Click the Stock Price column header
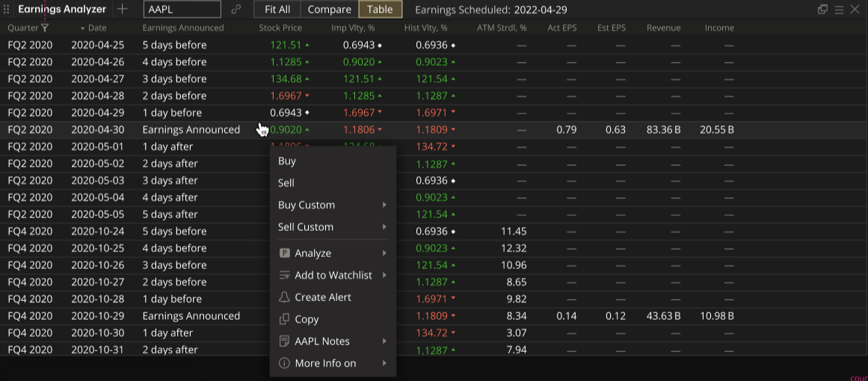 point(280,28)
